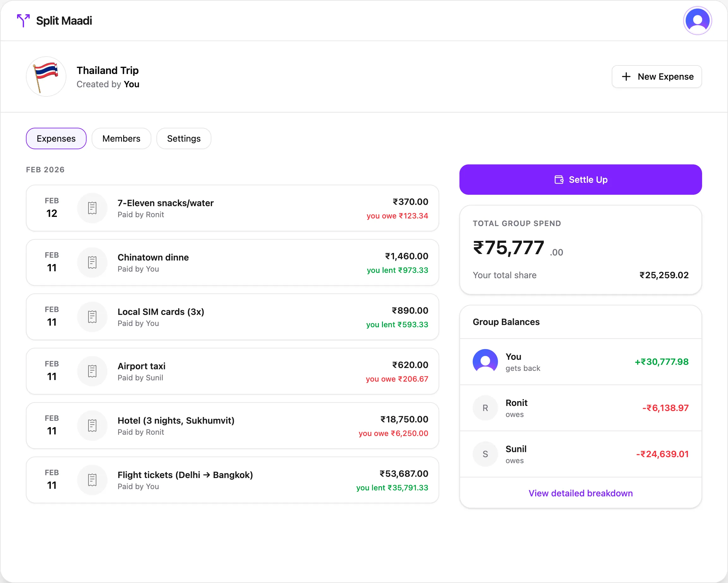Click the wallet icon inside Settle Up button

(x=559, y=179)
